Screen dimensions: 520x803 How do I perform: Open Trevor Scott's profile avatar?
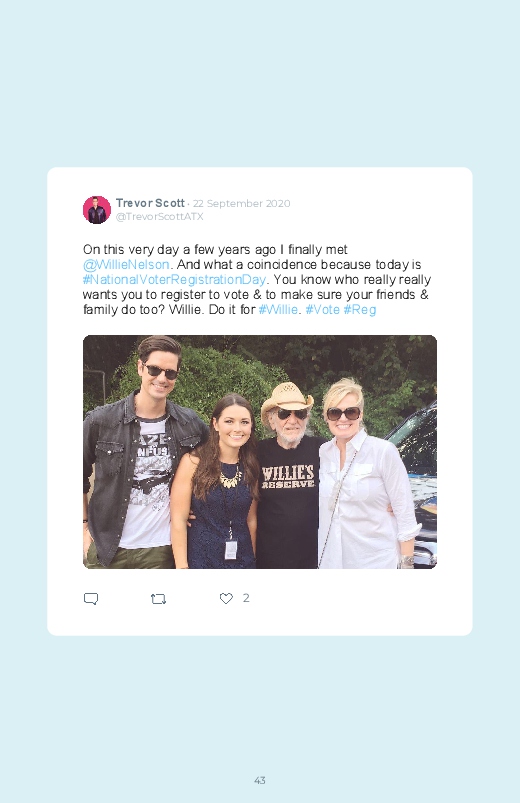point(97,209)
